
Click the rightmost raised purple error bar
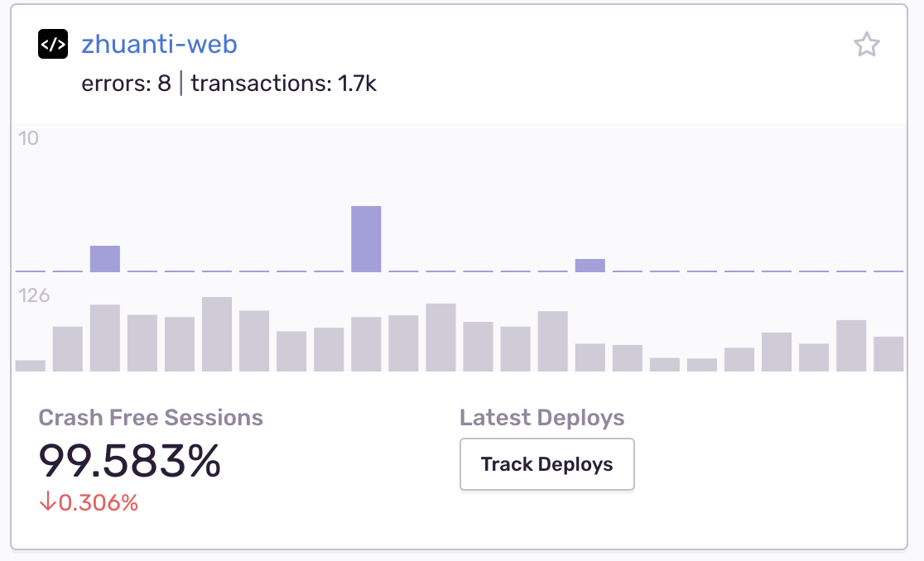pyautogui.click(x=590, y=266)
